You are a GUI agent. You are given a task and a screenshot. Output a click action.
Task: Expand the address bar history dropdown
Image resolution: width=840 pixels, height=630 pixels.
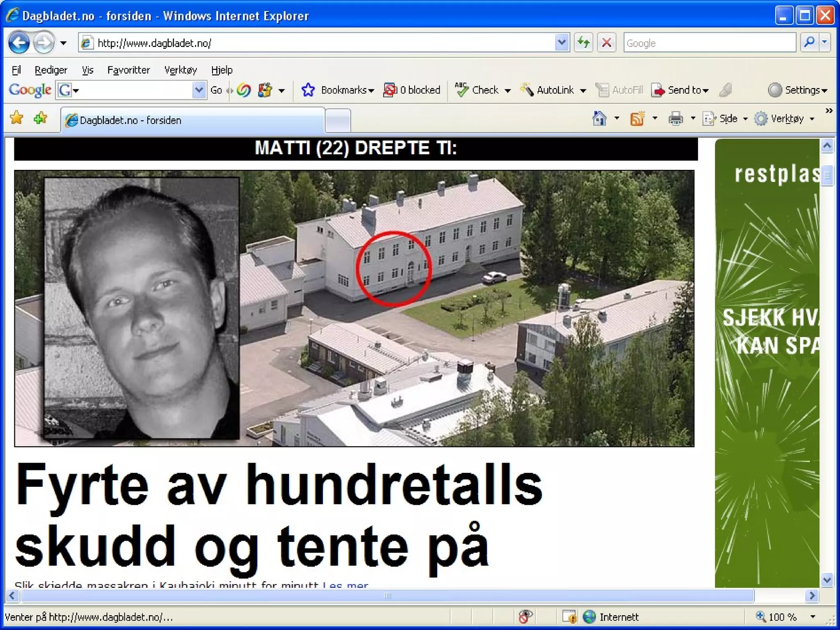(562, 43)
